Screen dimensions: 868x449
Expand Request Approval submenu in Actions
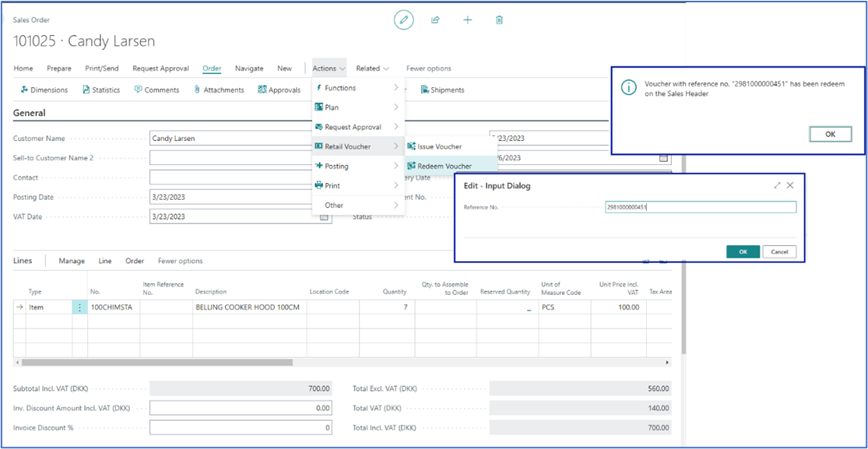point(358,127)
